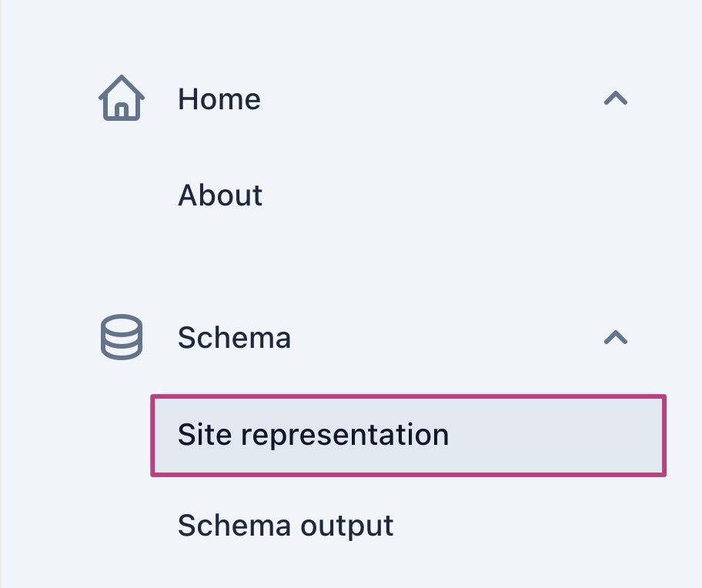Hide About by clicking Home's caret
Viewport: 702px width, 588px height.
click(x=616, y=98)
